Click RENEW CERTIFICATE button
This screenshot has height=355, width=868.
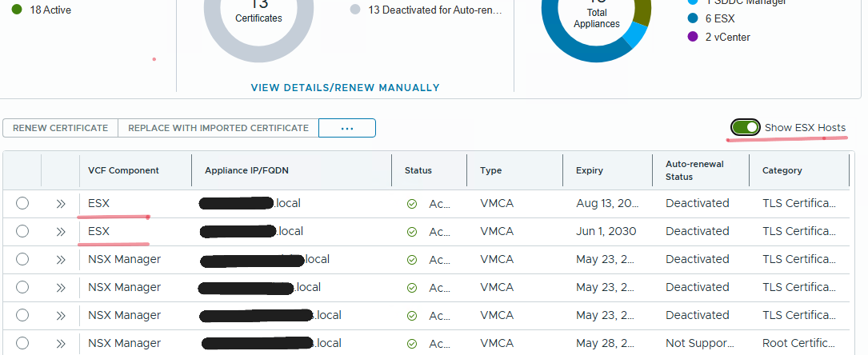[60, 128]
